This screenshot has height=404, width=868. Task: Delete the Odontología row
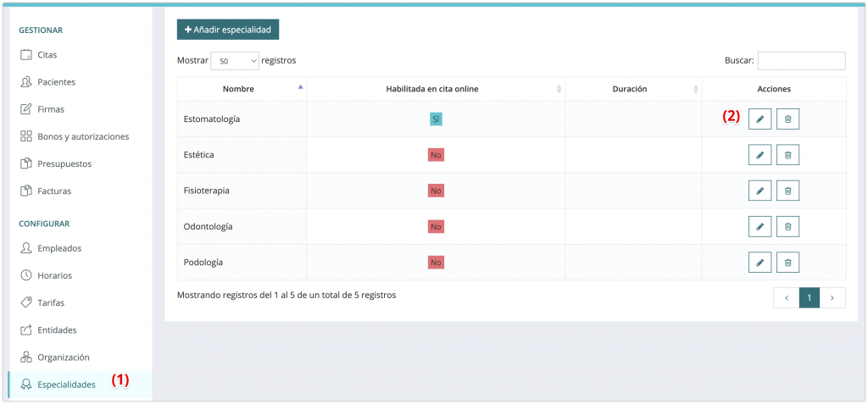[x=787, y=226]
